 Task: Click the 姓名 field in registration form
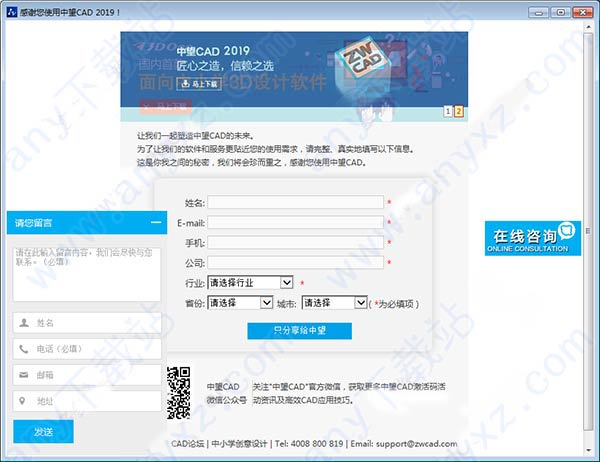point(295,202)
